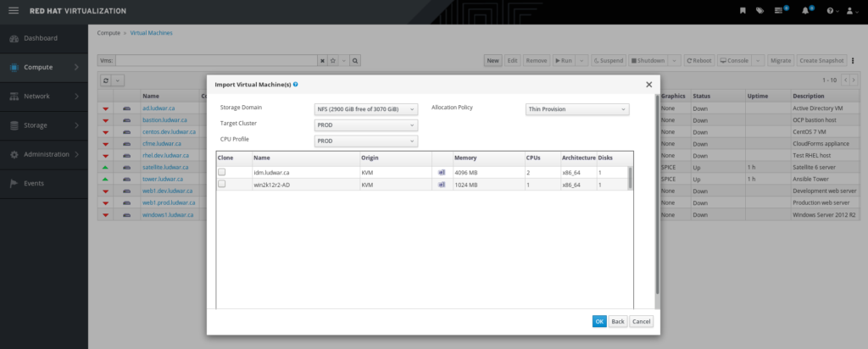Focus the Vms search input field
The width and height of the screenshot is (868, 349).
coord(216,61)
